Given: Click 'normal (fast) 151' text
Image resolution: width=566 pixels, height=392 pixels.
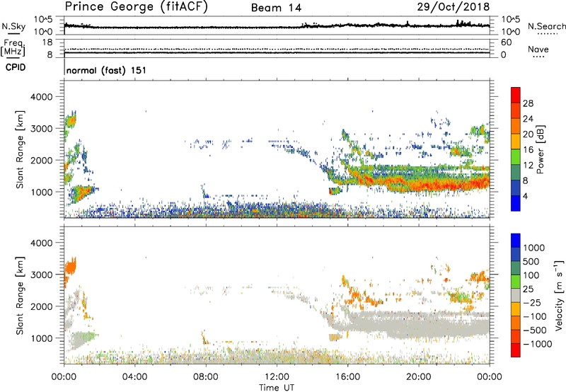Looking at the screenshot, I should point(107,70).
